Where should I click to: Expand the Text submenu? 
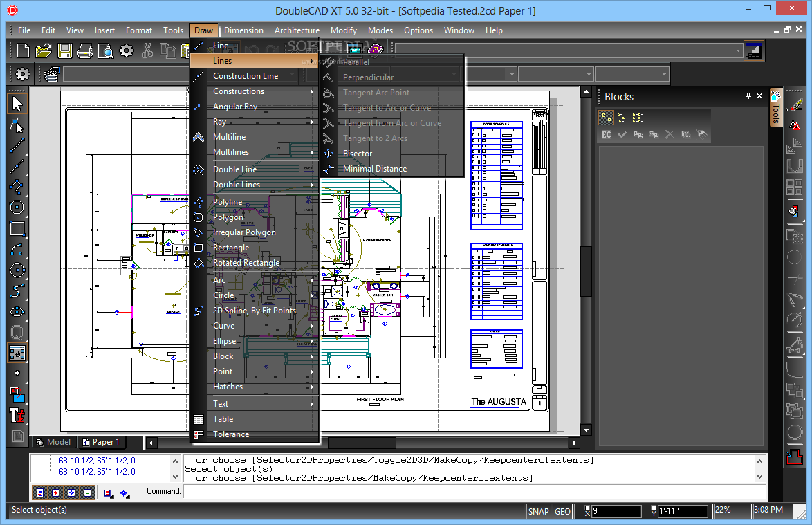click(255, 404)
